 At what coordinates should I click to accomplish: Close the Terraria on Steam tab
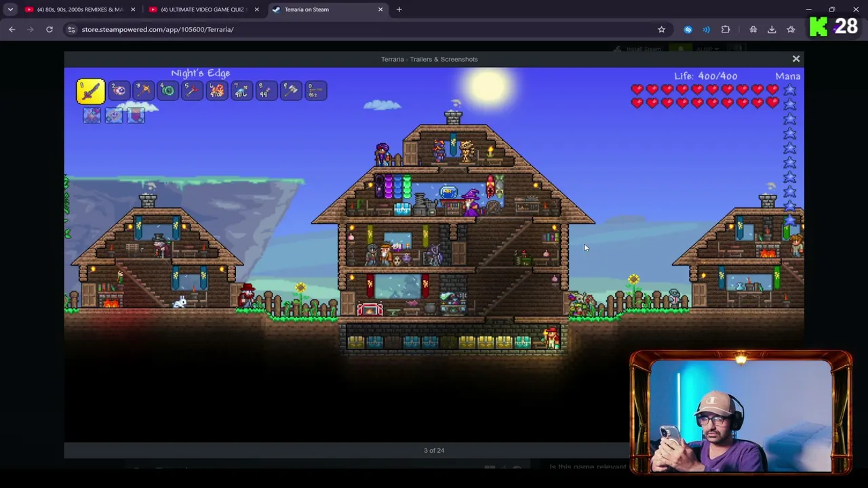[380, 9]
